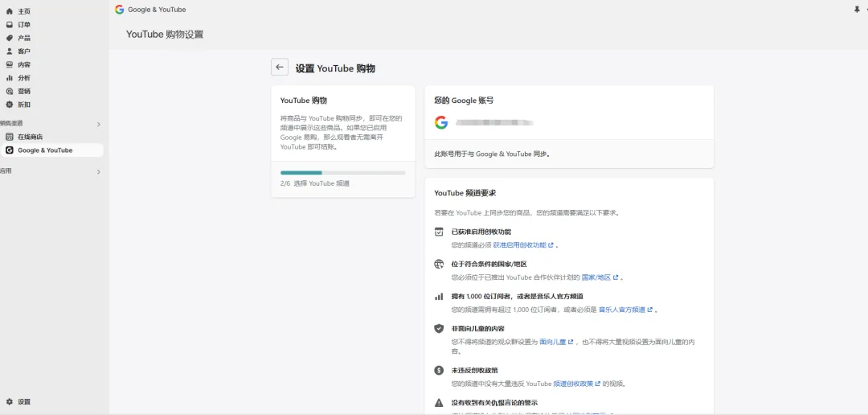Open 设置 at sidebar bottom

24,401
